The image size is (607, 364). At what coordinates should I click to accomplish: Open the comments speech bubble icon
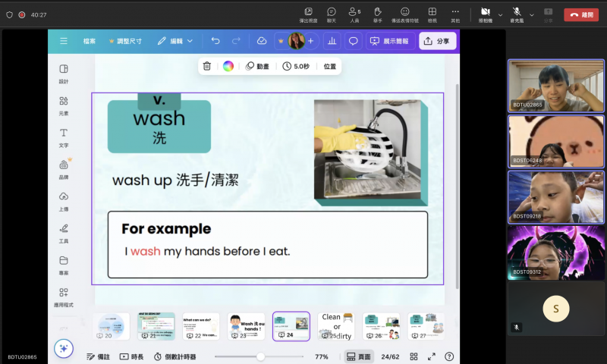[353, 41]
